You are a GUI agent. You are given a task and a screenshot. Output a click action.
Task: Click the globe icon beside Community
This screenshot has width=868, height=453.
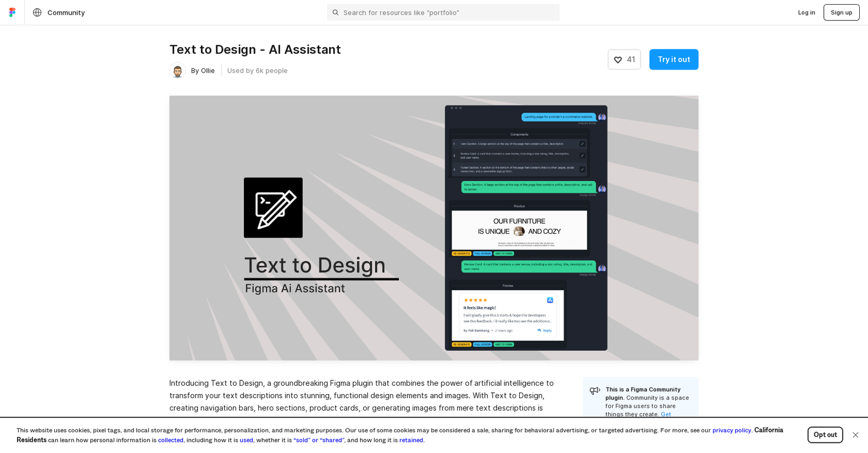(37, 12)
